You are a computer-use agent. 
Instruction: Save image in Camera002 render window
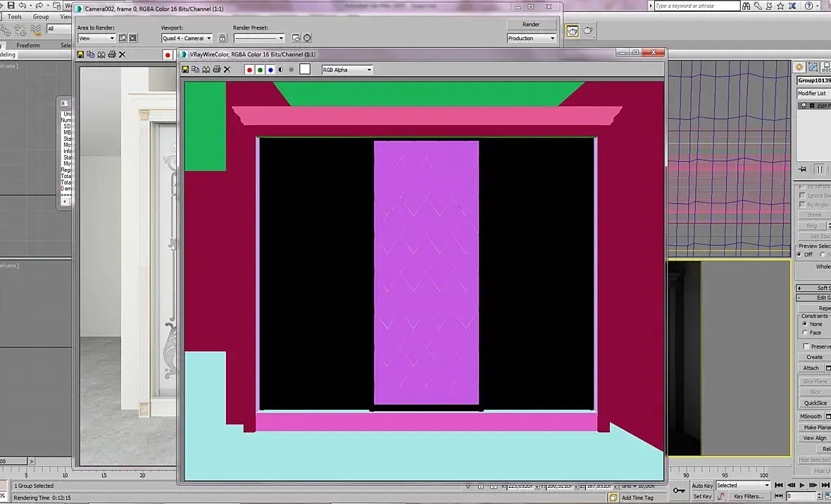point(80,55)
